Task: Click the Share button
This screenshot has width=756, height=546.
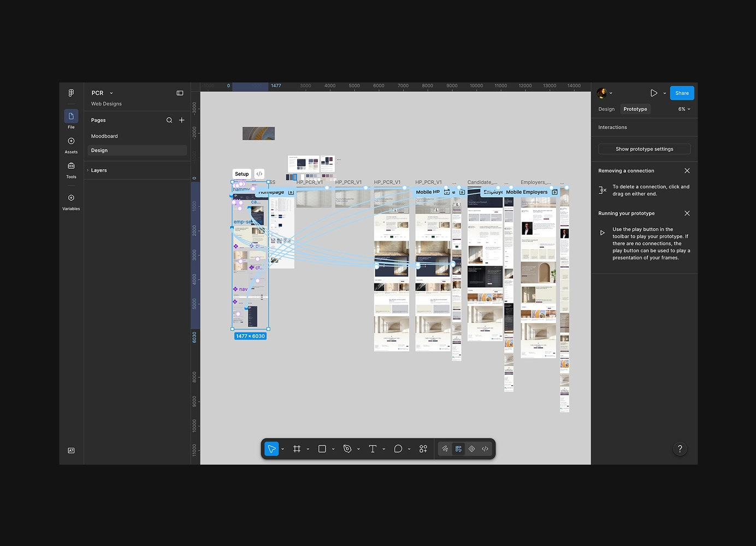Action: pyautogui.click(x=682, y=93)
